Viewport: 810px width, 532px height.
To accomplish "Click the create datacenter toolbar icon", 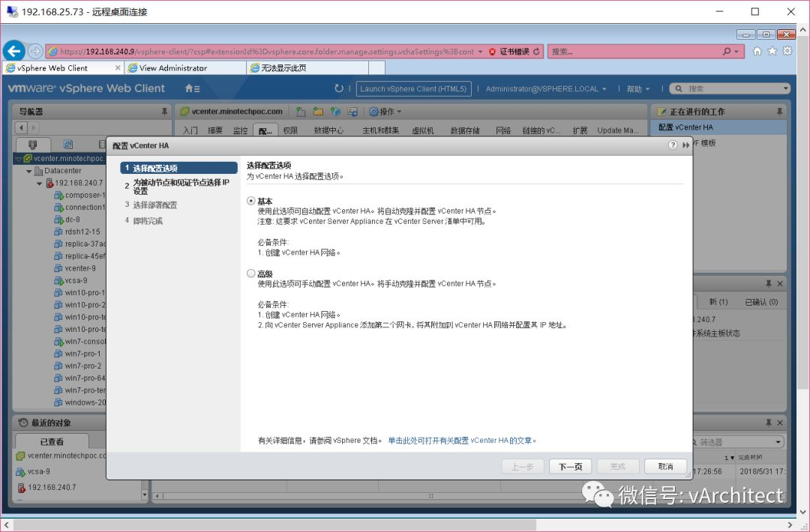I will coord(301,112).
